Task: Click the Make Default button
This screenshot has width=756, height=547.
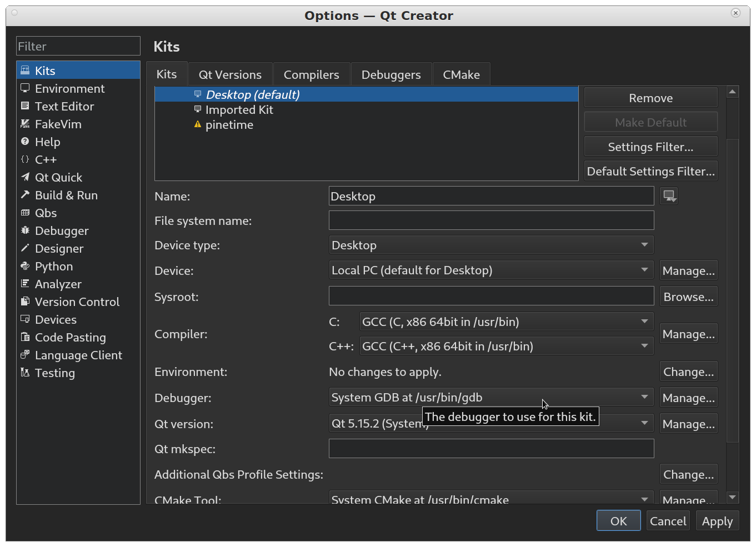Action: coord(651,122)
